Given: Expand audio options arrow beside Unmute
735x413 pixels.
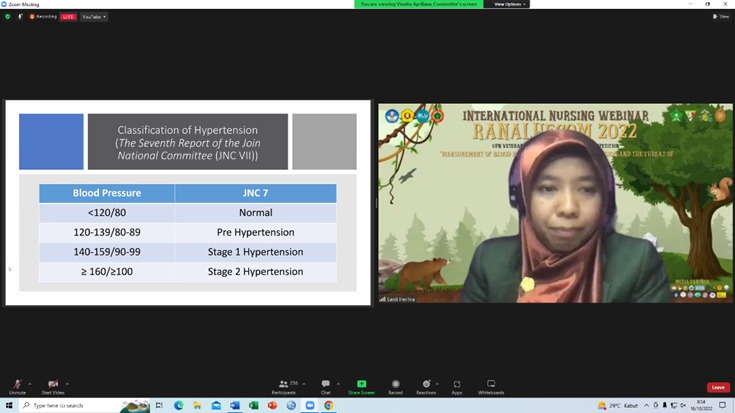Looking at the screenshot, I should (x=30, y=384).
